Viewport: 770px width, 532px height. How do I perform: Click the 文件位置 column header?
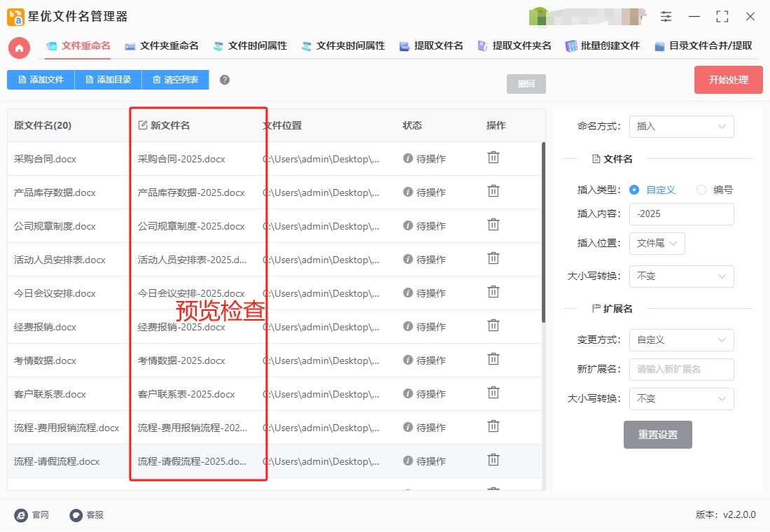pos(282,126)
